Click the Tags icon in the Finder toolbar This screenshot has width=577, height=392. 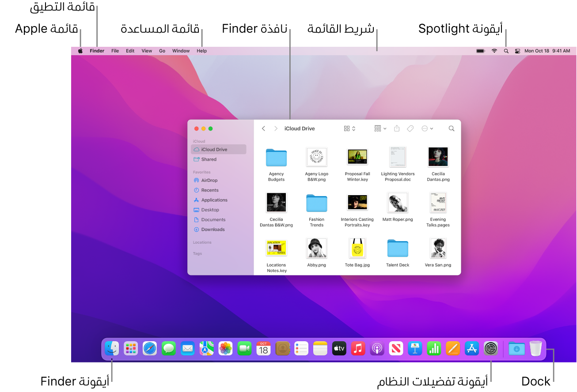click(x=410, y=128)
